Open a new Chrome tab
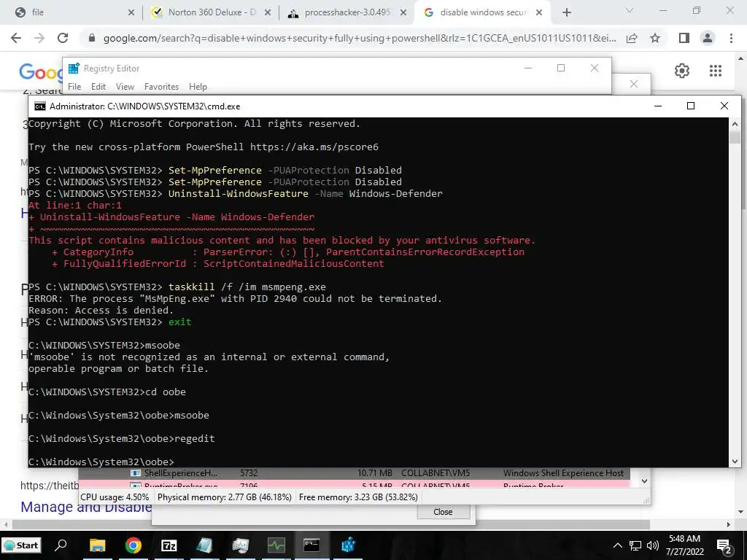Viewport: 747px width, 560px height. (x=566, y=12)
